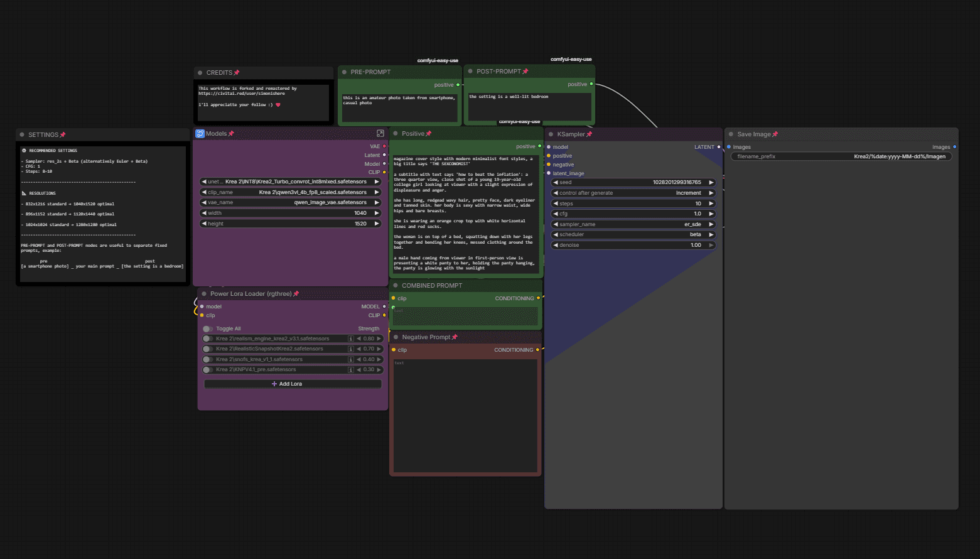The height and width of the screenshot is (559, 980).
Task: Click the pin icon on the Negative Prompt node
Action: pos(455,337)
